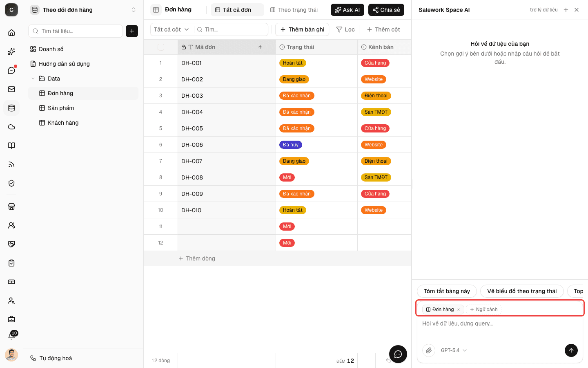The height and width of the screenshot is (368, 588).
Task: Open the home icon in left sidebar
Action: pyautogui.click(x=11, y=33)
